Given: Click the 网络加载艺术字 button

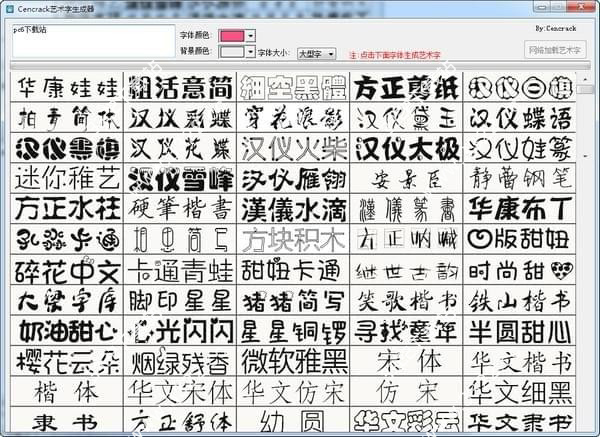Looking at the screenshot, I should click(x=555, y=50).
